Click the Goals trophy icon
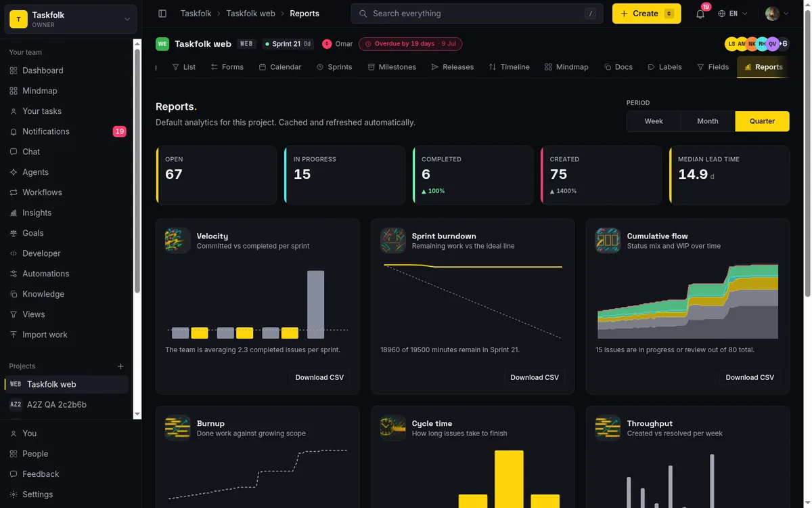The height and width of the screenshot is (508, 812). (14, 233)
